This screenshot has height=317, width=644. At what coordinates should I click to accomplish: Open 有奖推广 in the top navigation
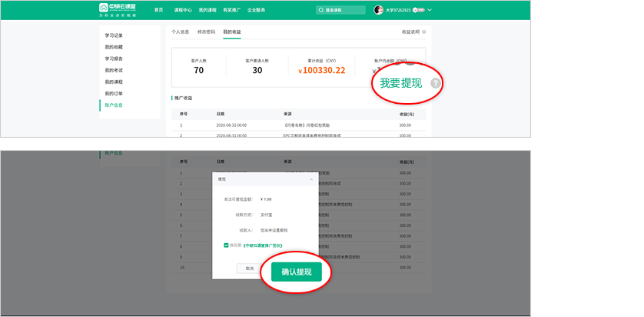(x=231, y=10)
